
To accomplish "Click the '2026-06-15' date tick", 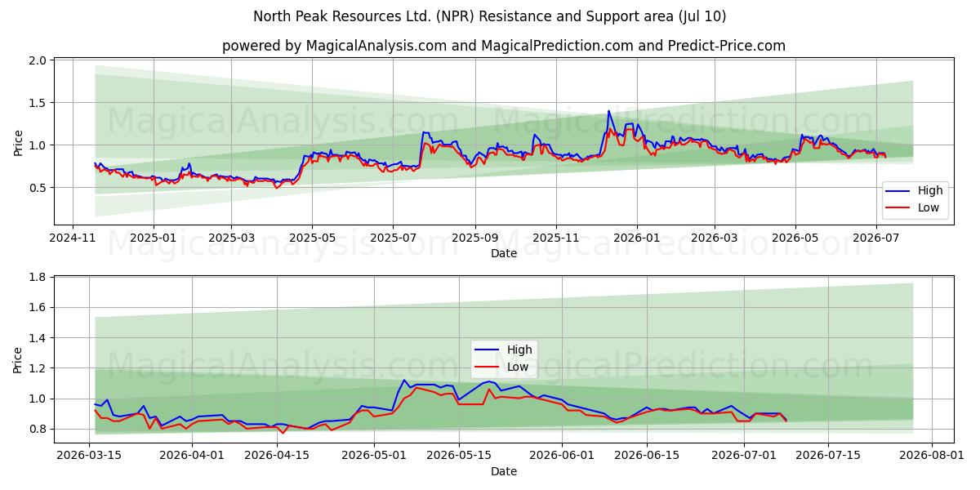I will tap(647, 456).
